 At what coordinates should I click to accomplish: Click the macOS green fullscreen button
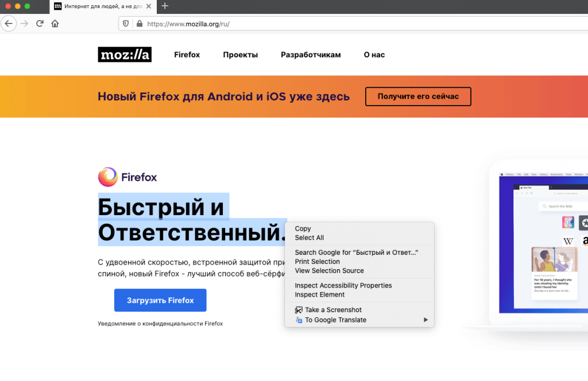pos(28,6)
